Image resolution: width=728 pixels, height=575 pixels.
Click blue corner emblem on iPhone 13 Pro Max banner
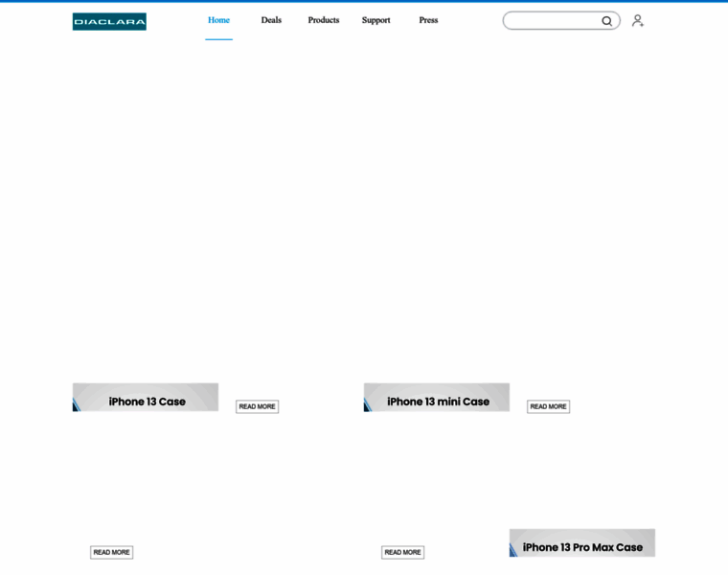click(x=513, y=550)
